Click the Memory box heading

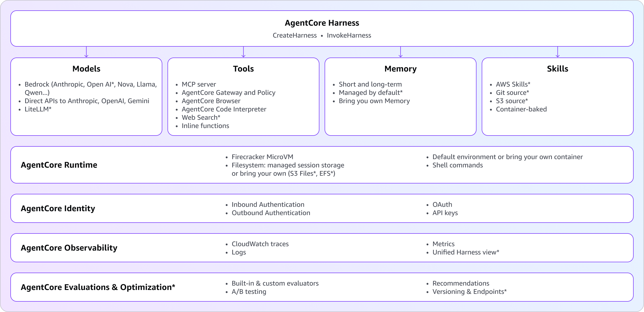click(x=400, y=69)
